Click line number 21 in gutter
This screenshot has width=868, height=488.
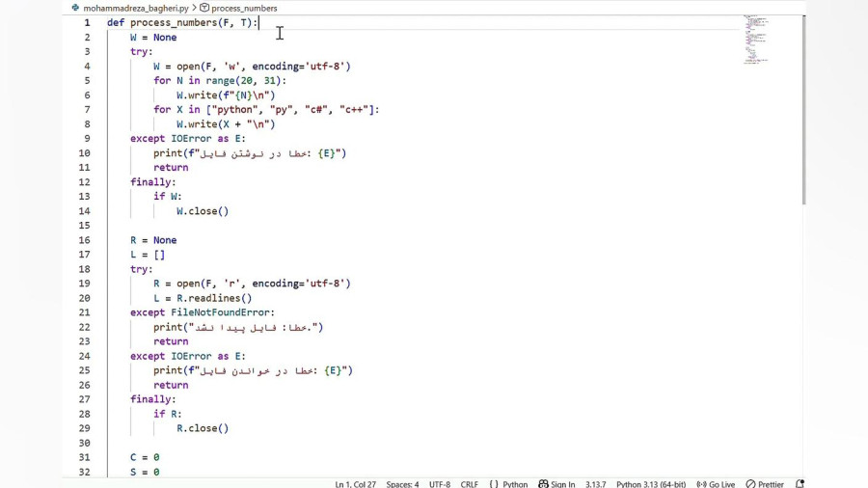click(x=84, y=312)
